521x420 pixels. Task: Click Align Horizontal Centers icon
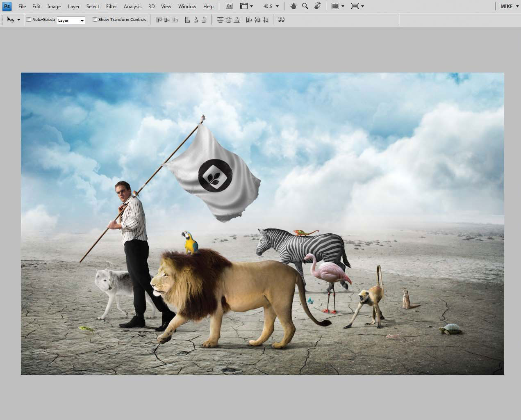[196, 20]
